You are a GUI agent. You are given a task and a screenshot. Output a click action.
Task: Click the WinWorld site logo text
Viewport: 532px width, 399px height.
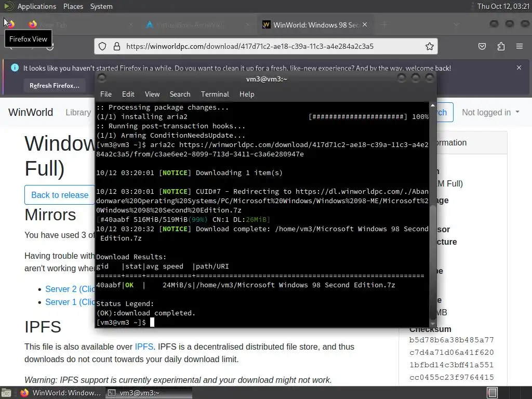click(x=31, y=112)
